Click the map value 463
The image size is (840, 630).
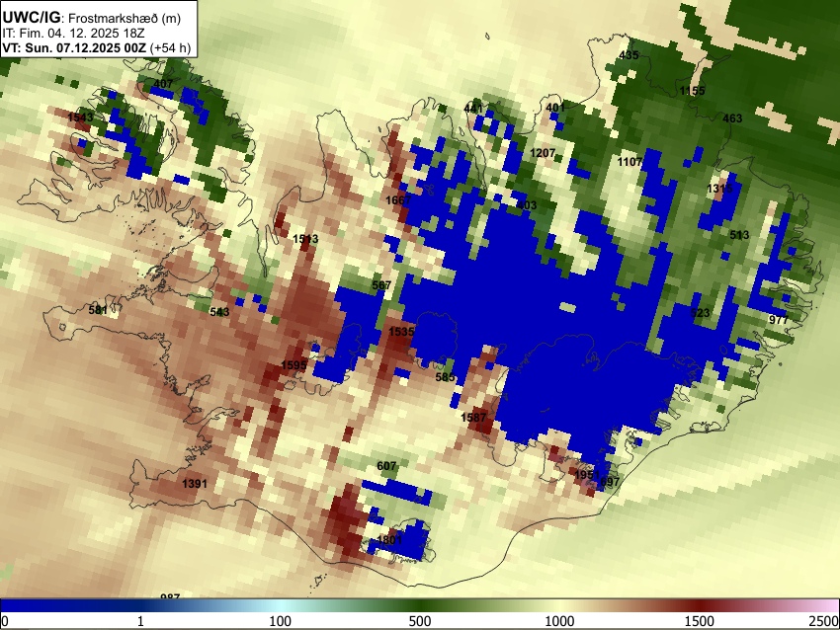pyautogui.click(x=732, y=118)
